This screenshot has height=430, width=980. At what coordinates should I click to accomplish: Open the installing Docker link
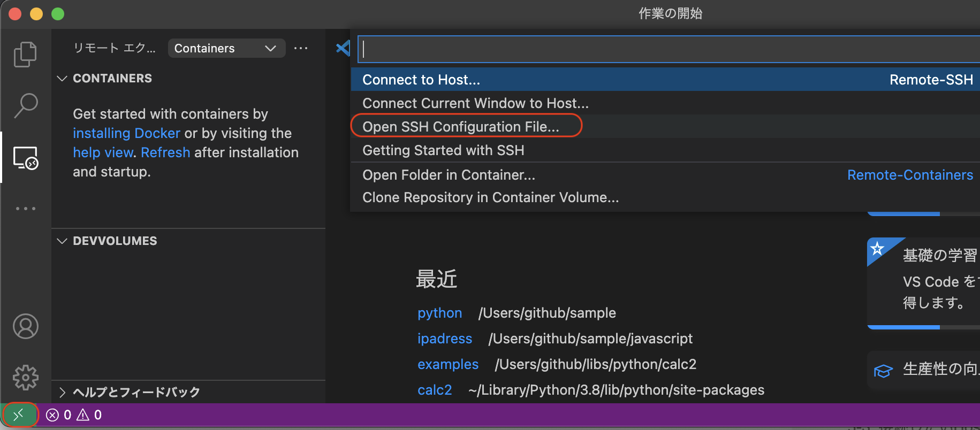point(126,133)
